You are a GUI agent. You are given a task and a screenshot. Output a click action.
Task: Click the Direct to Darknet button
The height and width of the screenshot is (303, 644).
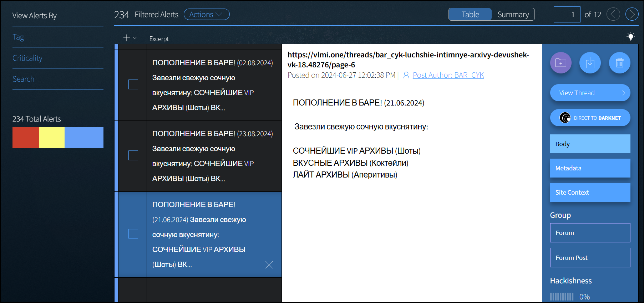(x=590, y=118)
